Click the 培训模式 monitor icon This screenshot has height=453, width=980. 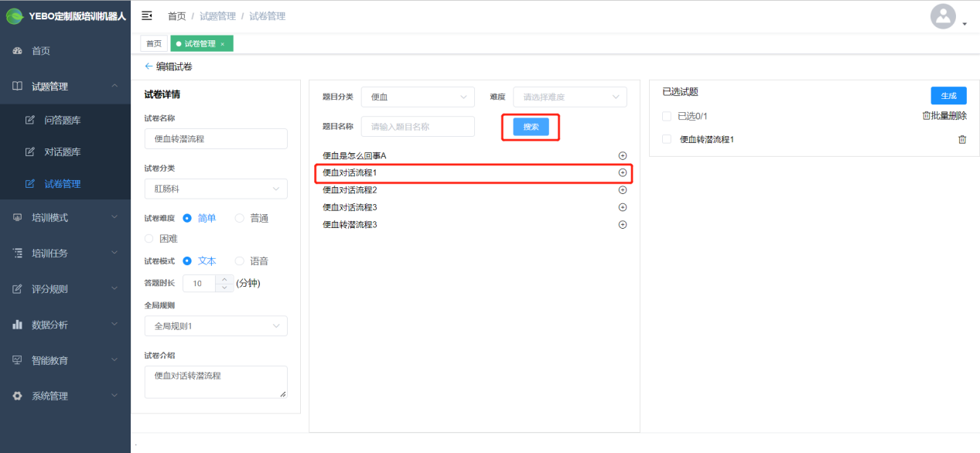coord(18,218)
